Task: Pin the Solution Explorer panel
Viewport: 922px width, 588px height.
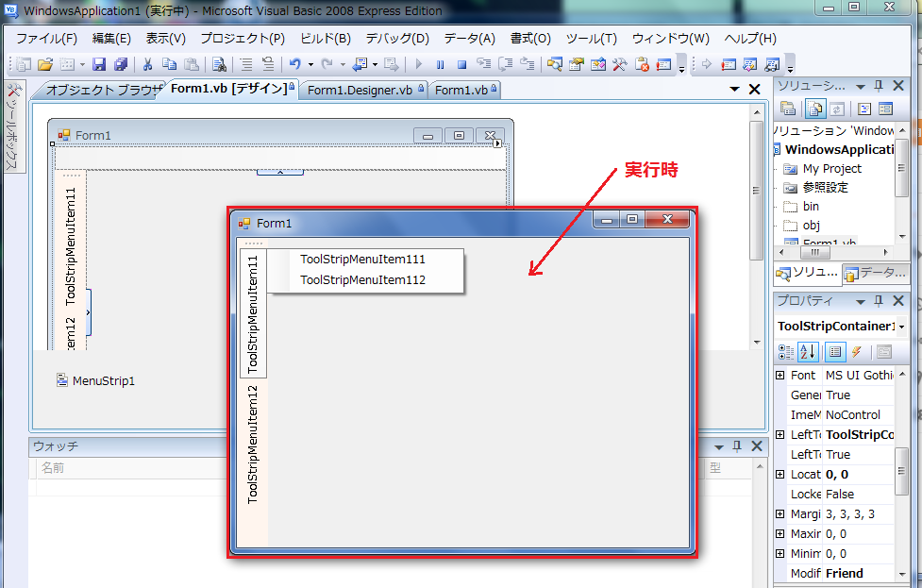Action: tap(879, 86)
